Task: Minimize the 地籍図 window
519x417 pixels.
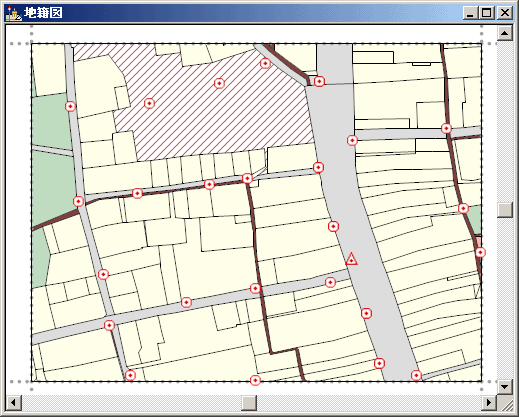Action: (x=471, y=13)
